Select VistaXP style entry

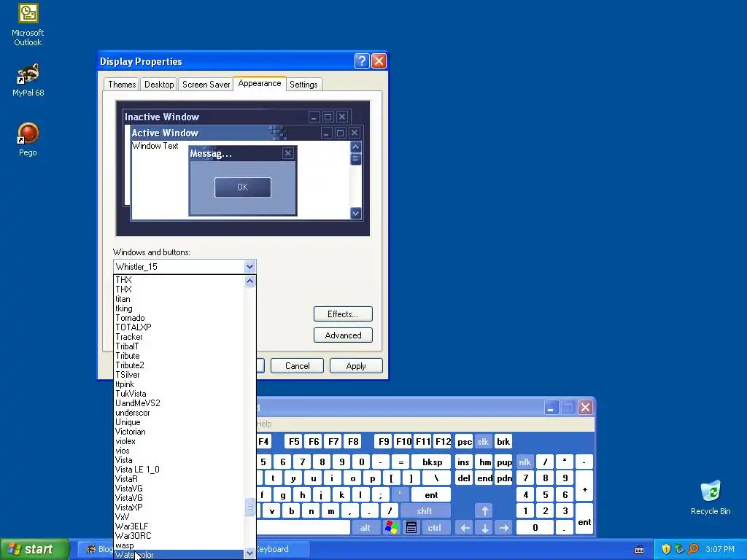pyautogui.click(x=179, y=507)
